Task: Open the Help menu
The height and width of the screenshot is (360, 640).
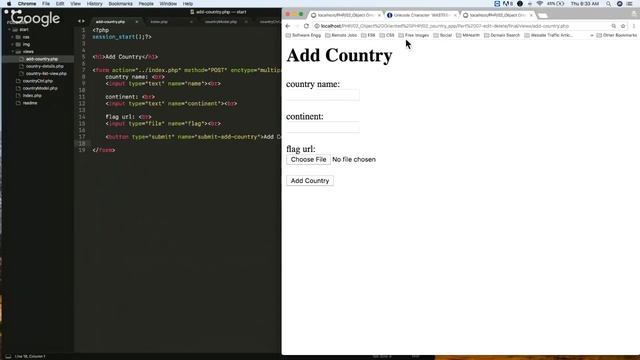Action: click(188, 4)
